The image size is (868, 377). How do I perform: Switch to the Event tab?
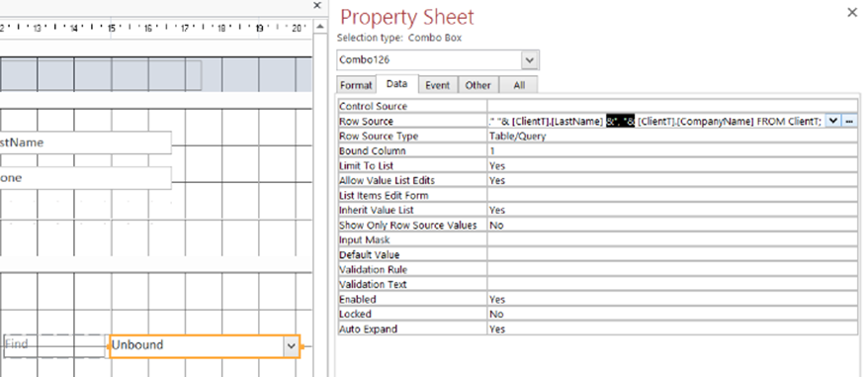pos(437,85)
